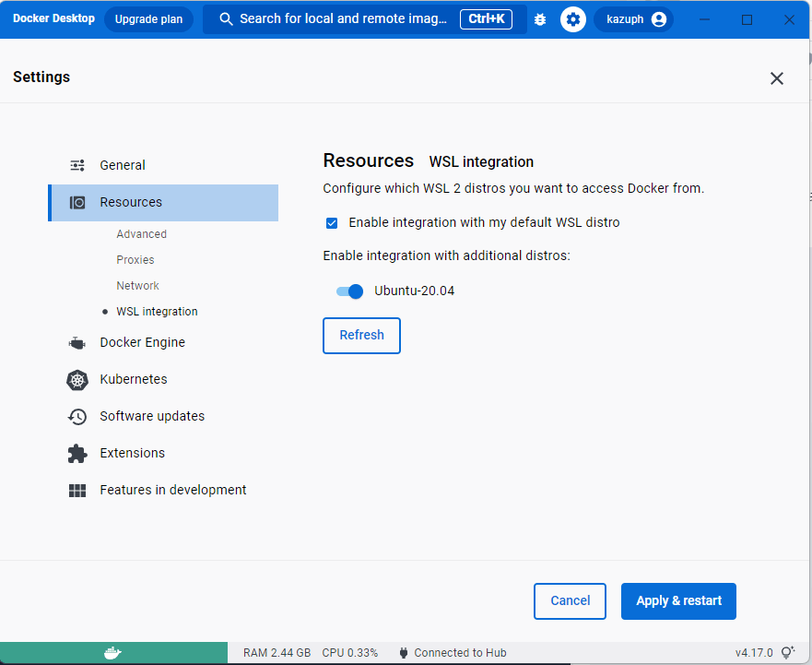
Task: Click the CPU 0.33% status text
Action: (x=350, y=653)
